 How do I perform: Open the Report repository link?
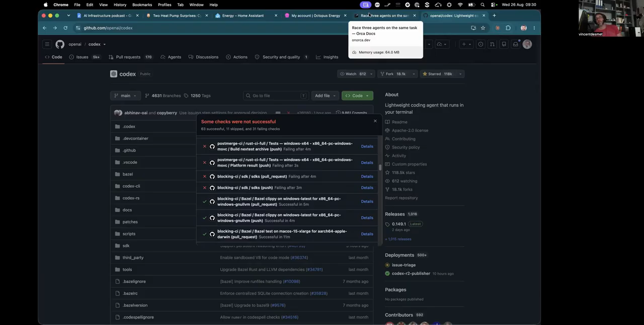(x=401, y=198)
